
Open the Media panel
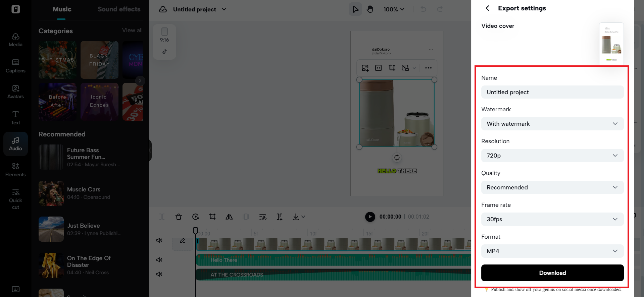tap(15, 40)
